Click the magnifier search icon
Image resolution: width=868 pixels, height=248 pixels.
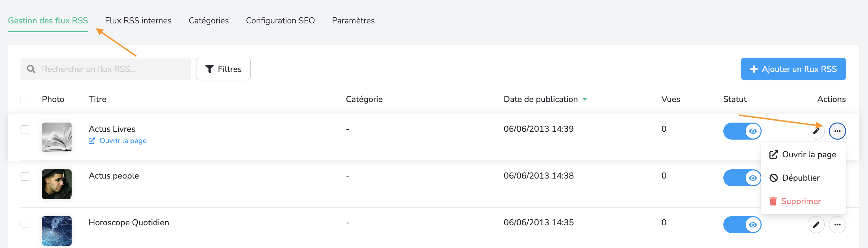coord(31,69)
